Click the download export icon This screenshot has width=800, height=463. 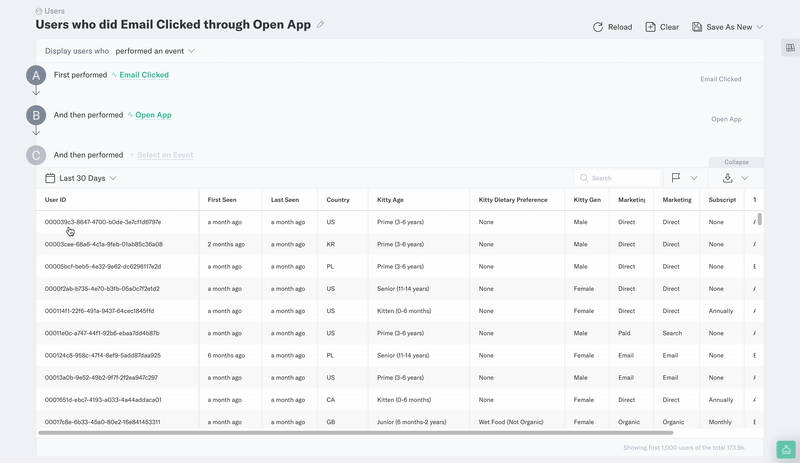[728, 178]
